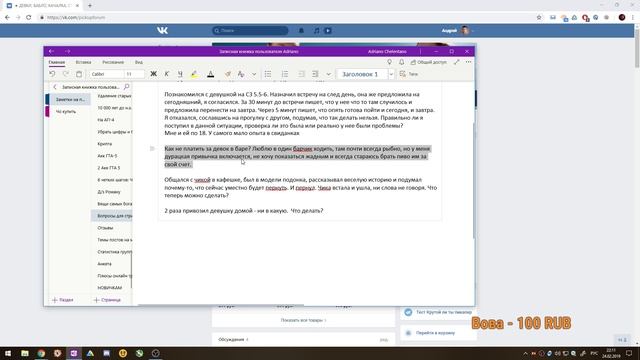The width and height of the screenshot is (640, 360).
Task: Bookmark page with star icon
Action: pyautogui.click(x=539, y=18)
